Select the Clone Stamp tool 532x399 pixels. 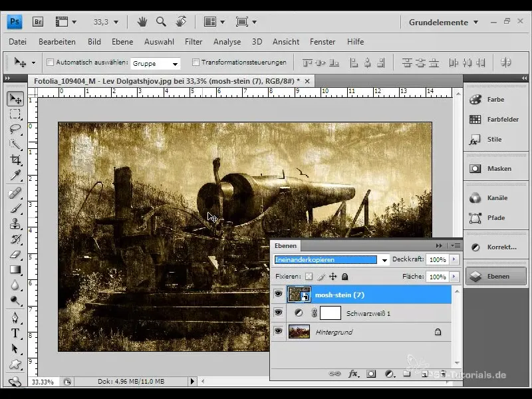pos(15,223)
